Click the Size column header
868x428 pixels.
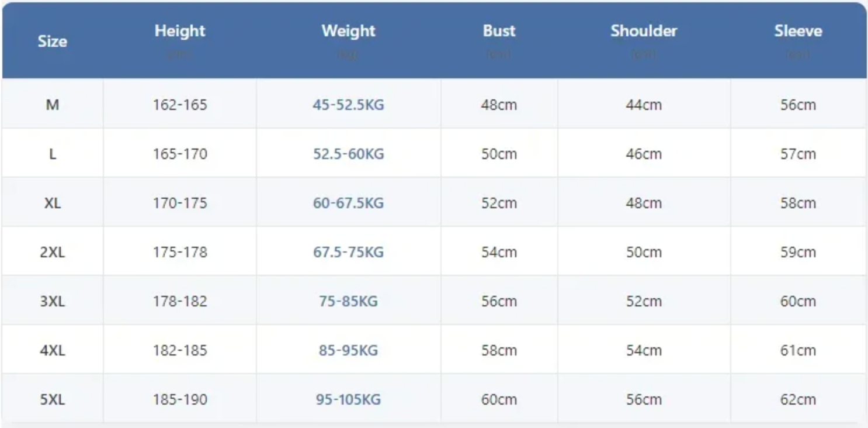53,41
